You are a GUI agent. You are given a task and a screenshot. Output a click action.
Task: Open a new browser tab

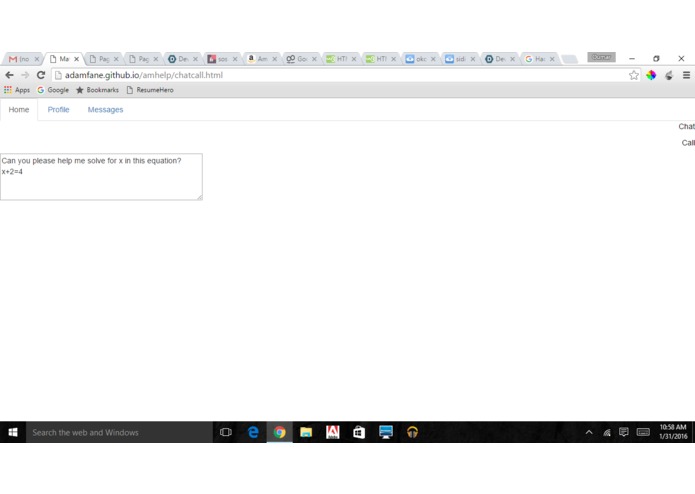569,59
